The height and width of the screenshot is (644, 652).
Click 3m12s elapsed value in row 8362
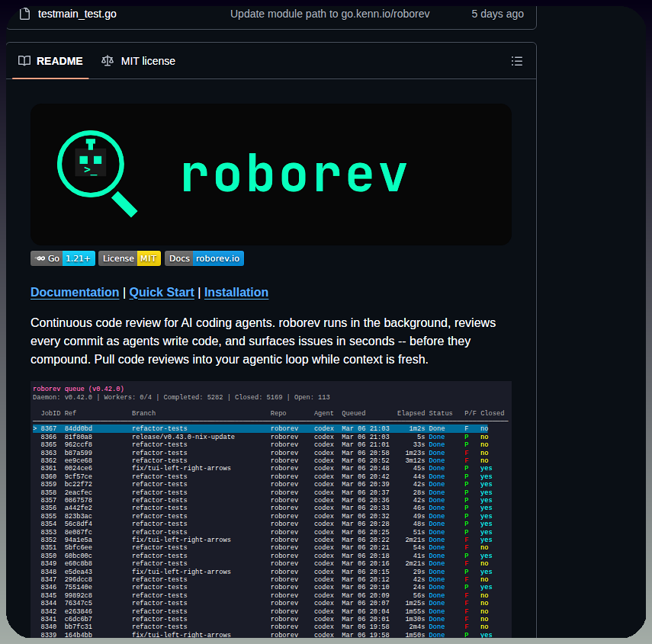click(415, 460)
